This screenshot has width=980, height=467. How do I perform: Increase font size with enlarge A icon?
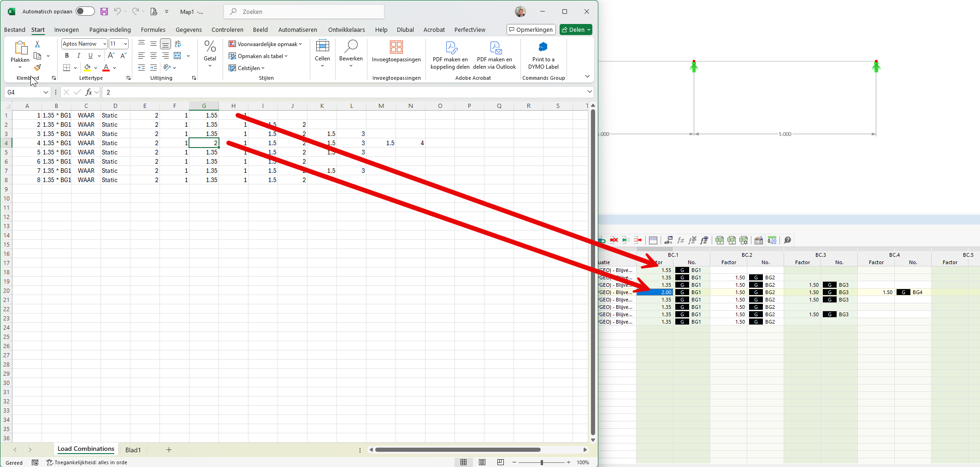(111, 55)
